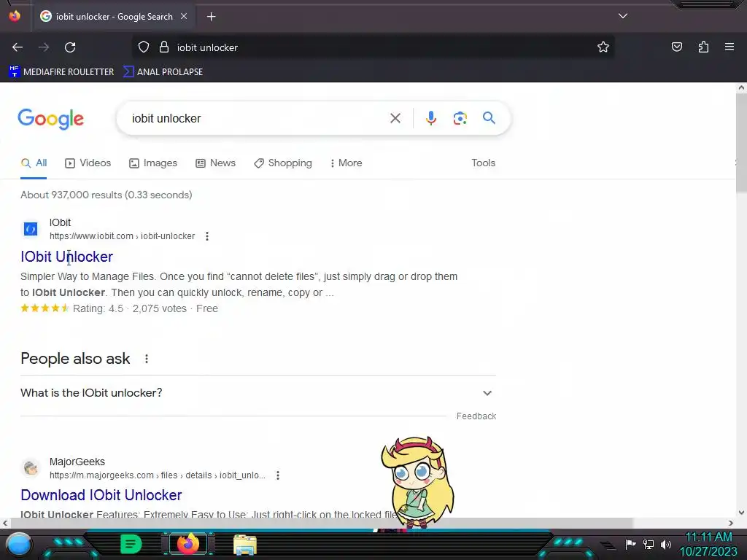
Task: Open MajorGeeks result's three-dot options
Action: tap(278, 475)
